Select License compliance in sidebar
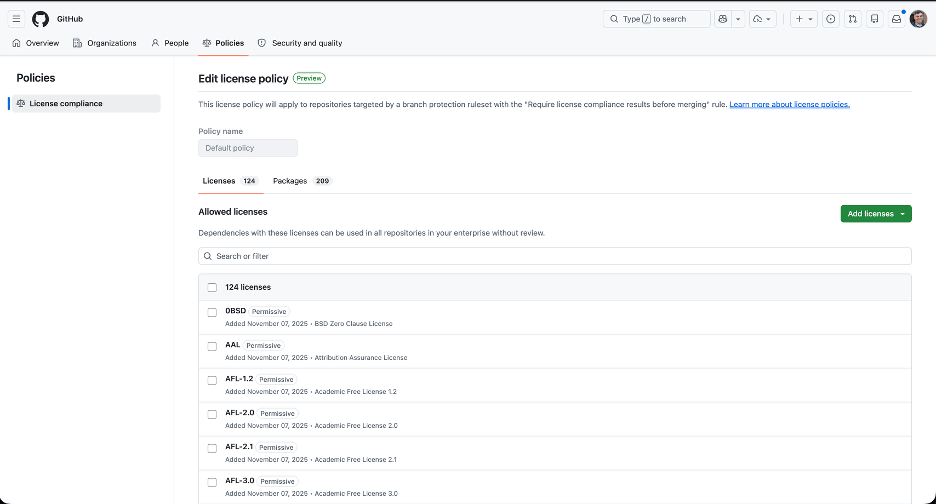The width and height of the screenshot is (936, 504). (86, 103)
